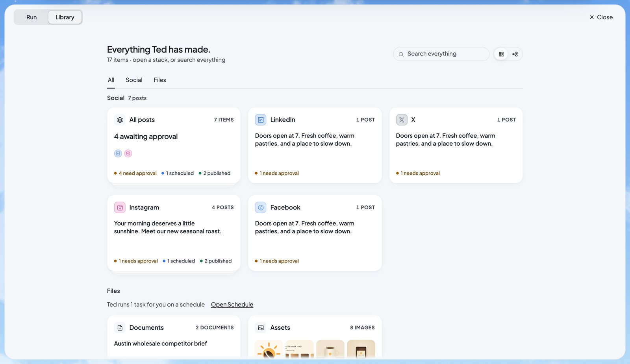Click the Instagram icon on its card
Image resolution: width=630 pixels, height=364 pixels.
tap(120, 207)
